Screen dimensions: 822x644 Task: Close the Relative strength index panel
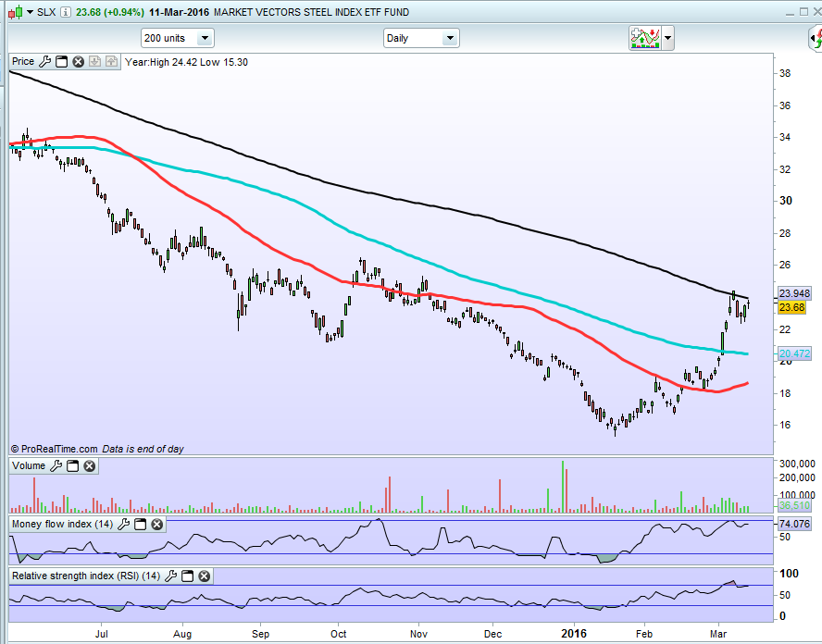[x=204, y=576]
